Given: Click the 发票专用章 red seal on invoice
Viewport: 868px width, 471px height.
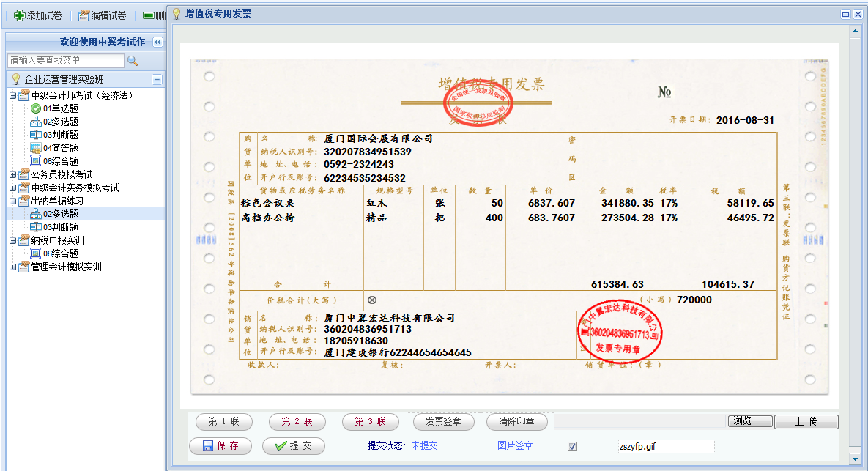Looking at the screenshot, I should click(620, 332).
